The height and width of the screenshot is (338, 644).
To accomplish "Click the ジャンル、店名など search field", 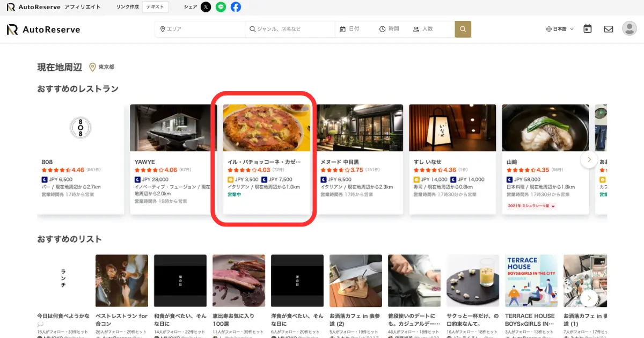I will 290,29.
